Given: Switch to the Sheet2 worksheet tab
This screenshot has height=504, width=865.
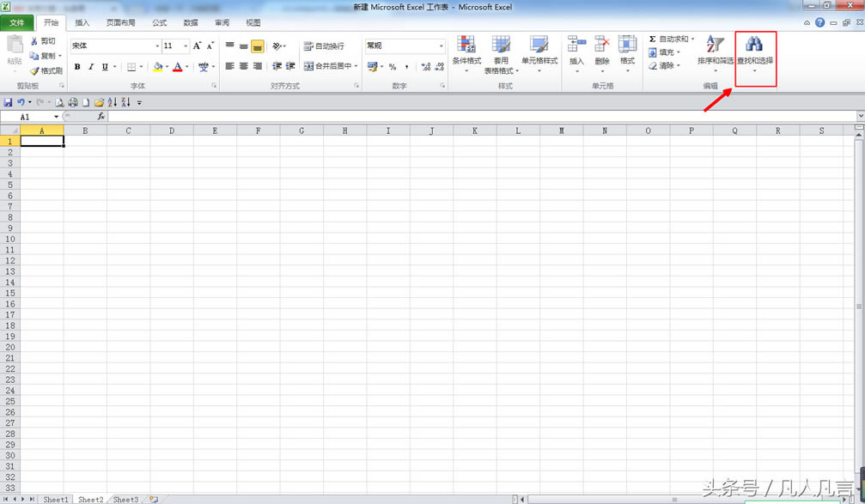Looking at the screenshot, I should 90,499.
